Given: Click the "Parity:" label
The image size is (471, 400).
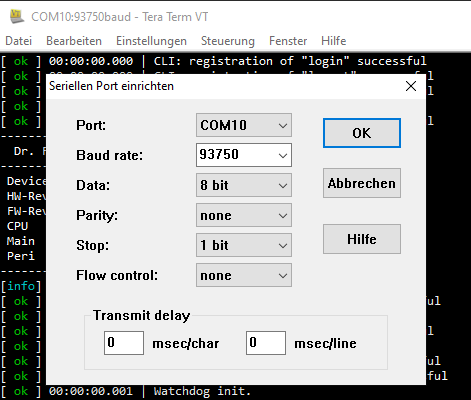Looking at the screenshot, I should (97, 215).
